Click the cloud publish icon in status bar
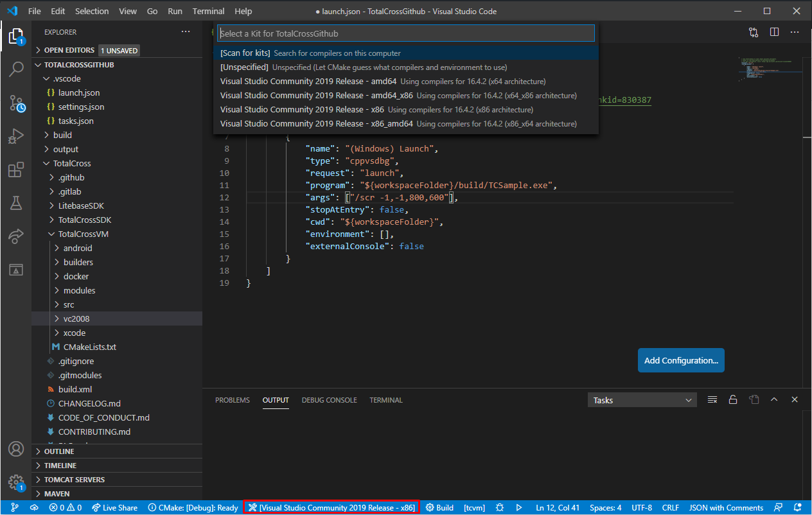Image resolution: width=812 pixels, height=515 pixels. point(34,507)
